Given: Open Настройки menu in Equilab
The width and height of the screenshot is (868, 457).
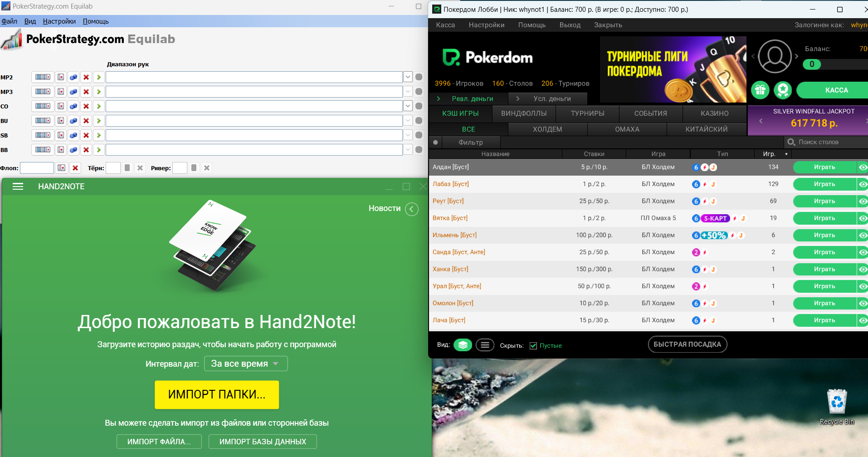Looking at the screenshot, I should point(59,21).
